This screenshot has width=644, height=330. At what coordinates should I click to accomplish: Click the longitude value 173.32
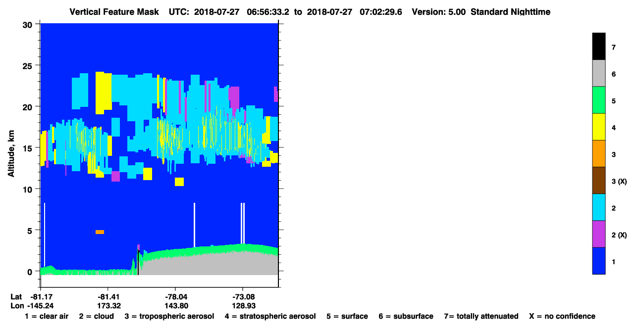point(109,305)
